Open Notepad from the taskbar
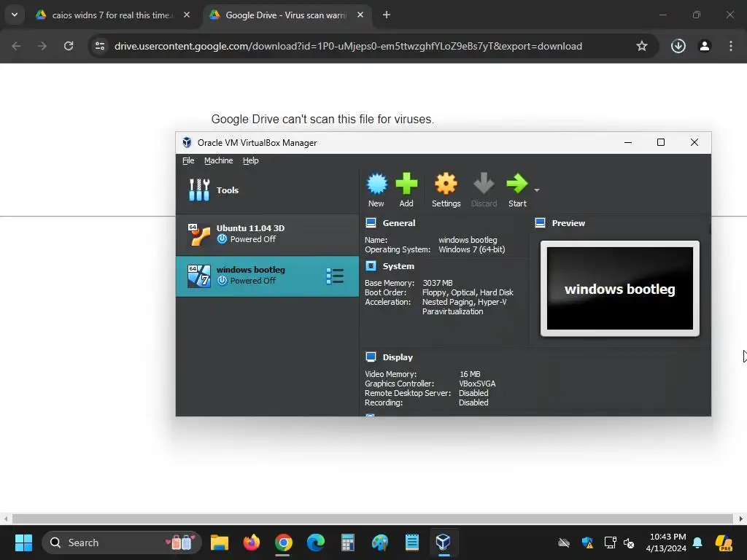The height and width of the screenshot is (560, 747). 411,542
